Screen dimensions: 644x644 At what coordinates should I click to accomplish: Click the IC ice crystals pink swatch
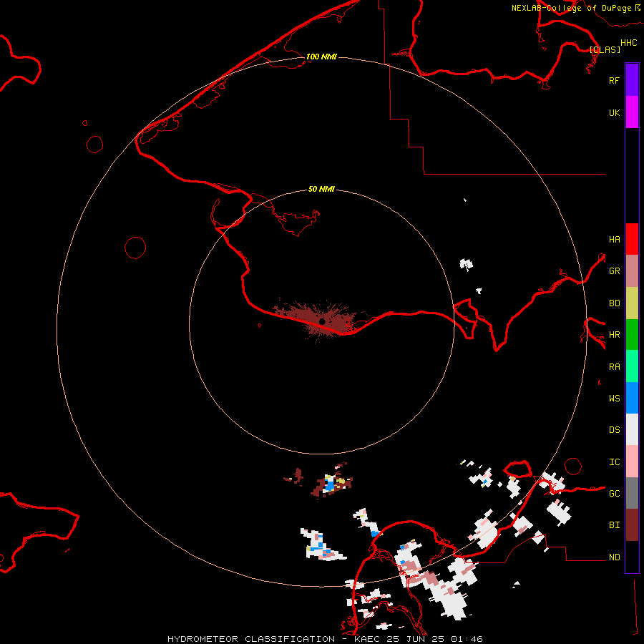coord(632,462)
